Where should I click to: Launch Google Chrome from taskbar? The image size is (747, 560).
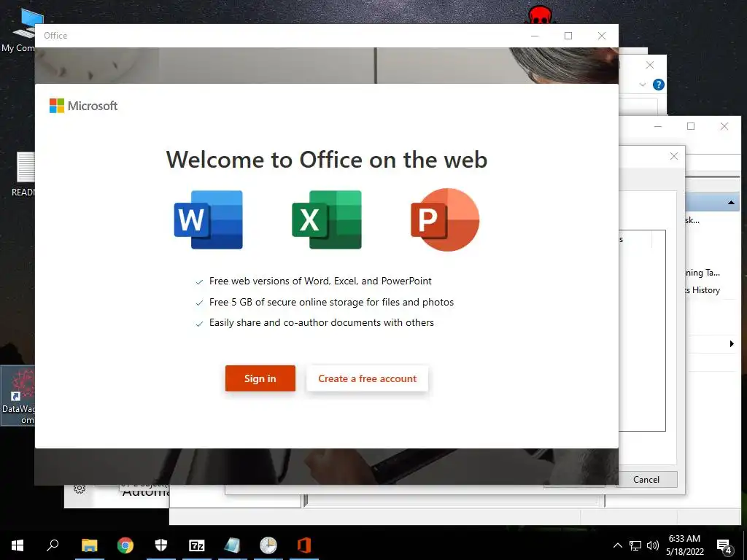(125, 545)
